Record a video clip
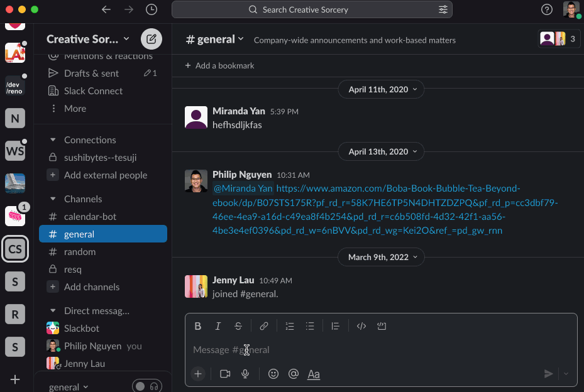 [x=225, y=374]
